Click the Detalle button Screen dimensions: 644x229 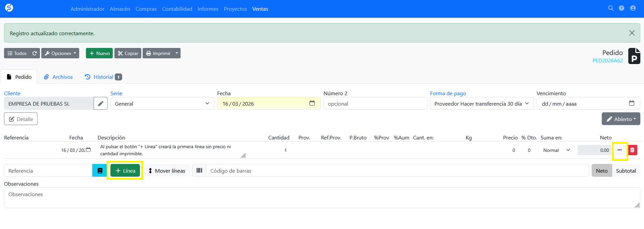point(21,119)
